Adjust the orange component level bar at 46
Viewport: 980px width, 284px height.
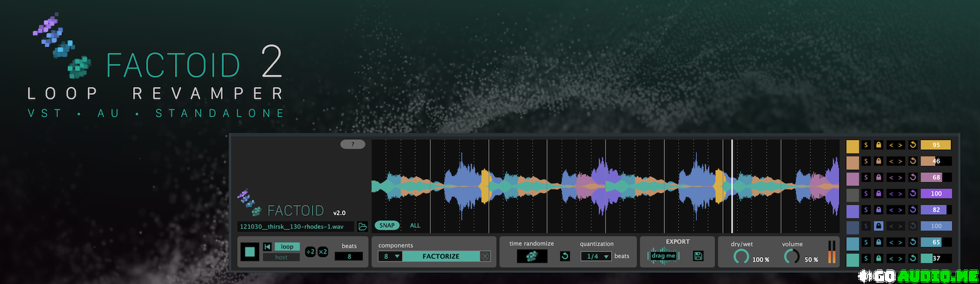point(936,161)
